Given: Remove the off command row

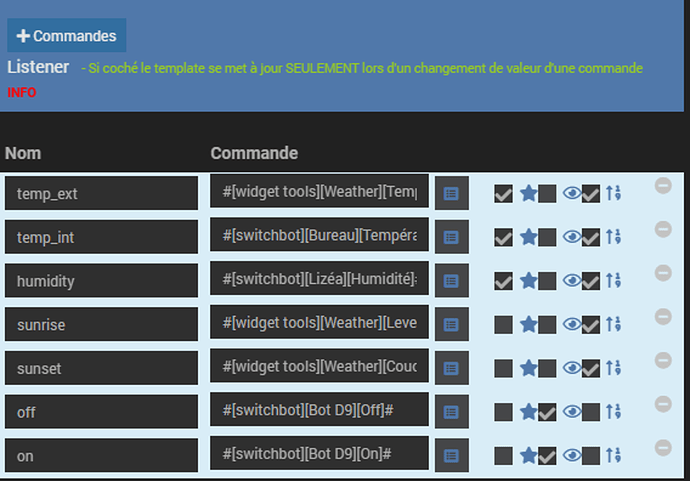Looking at the screenshot, I should [x=663, y=404].
